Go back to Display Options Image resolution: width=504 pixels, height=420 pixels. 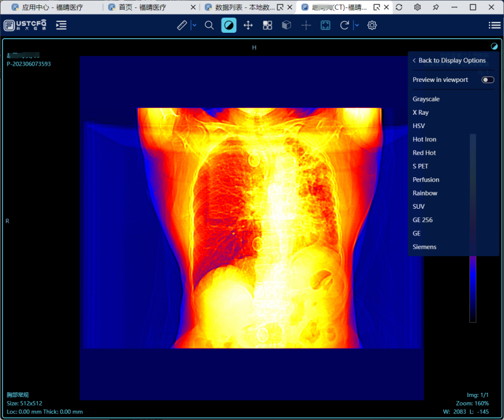coord(449,61)
